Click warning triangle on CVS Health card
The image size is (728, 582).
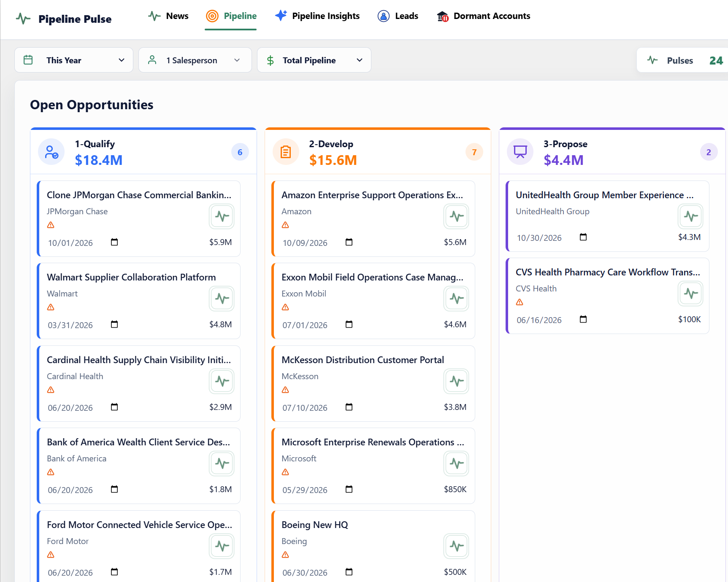520,302
